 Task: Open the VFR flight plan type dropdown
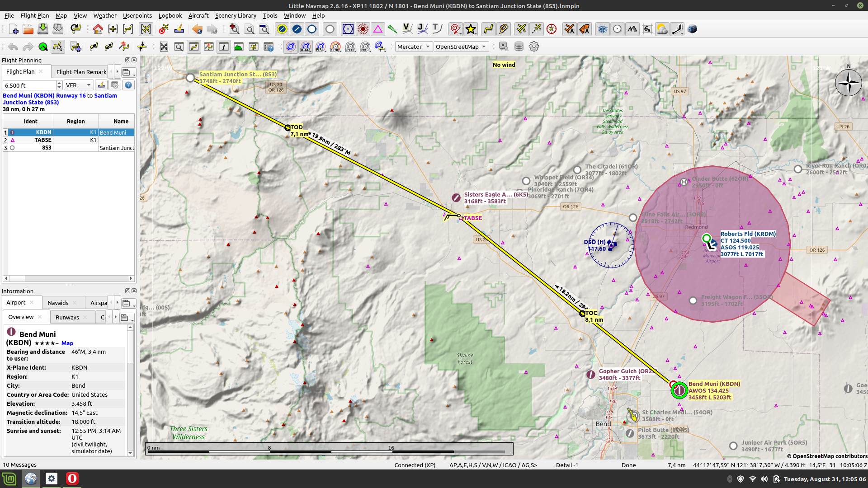pyautogui.click(x=79, y=85)
